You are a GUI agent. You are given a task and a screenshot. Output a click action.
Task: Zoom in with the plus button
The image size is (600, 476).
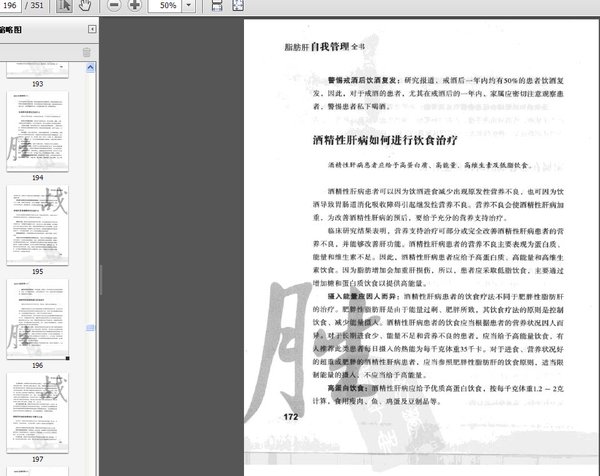click(x=135, y=5)
